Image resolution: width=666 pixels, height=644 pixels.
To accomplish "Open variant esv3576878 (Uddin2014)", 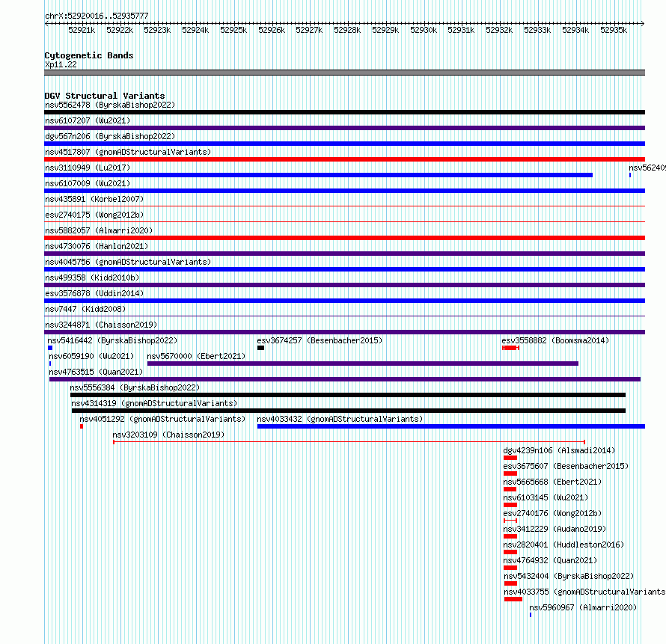I will [94, 293].
